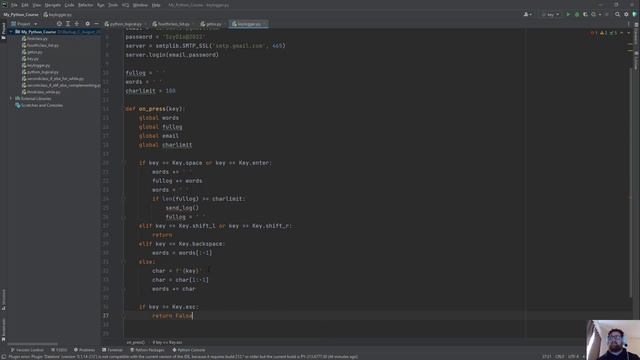Open the Python Packages tool window
This screenshot has height=360, width=640.
pyautogui.click(x=147, y=350)
